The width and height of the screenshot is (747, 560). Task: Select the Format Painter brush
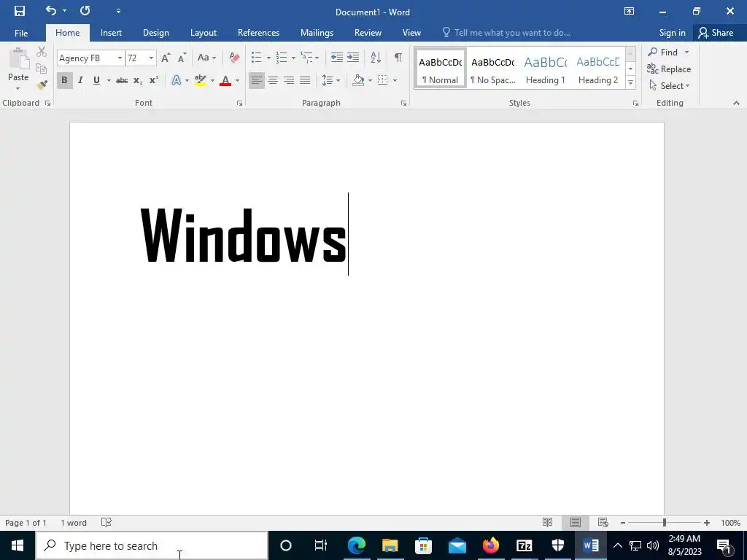point(42,85)
